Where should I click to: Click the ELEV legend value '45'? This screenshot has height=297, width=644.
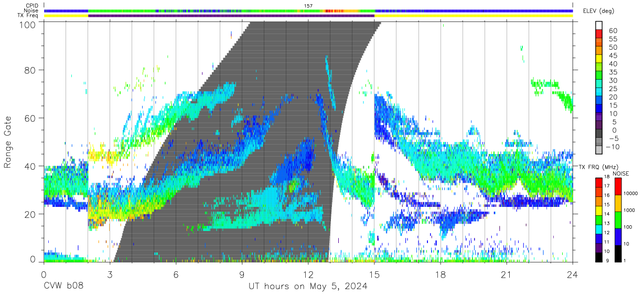[x=613, y=56]
